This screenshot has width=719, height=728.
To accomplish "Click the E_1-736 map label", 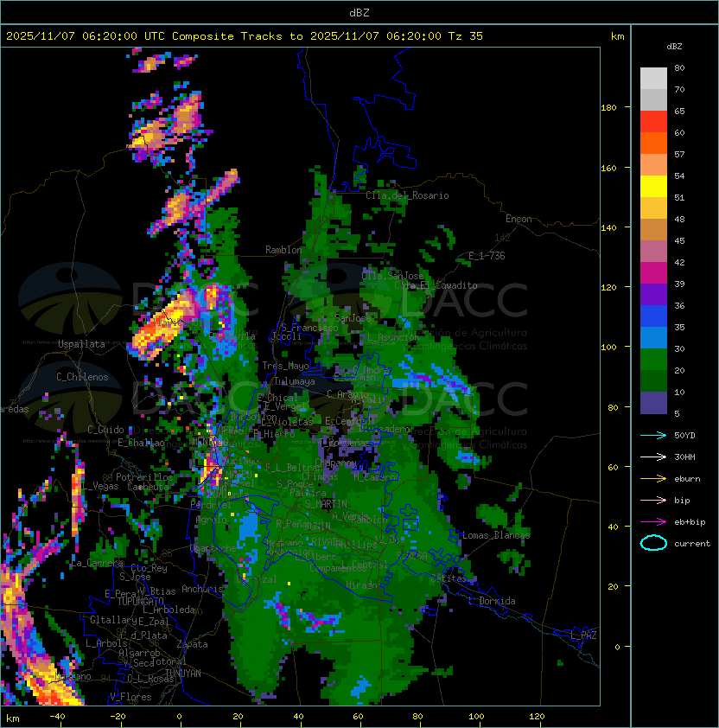I will [487, 256].
